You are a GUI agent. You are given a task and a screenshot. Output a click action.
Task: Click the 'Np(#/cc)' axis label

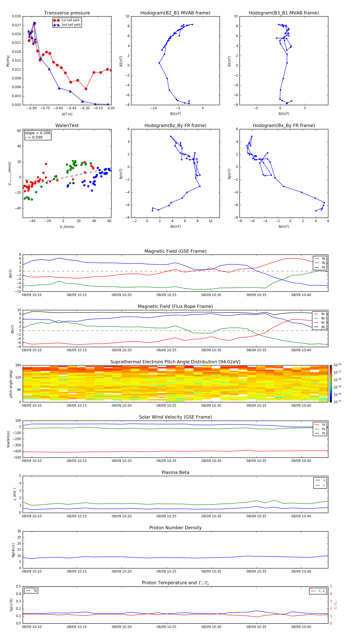13,550
